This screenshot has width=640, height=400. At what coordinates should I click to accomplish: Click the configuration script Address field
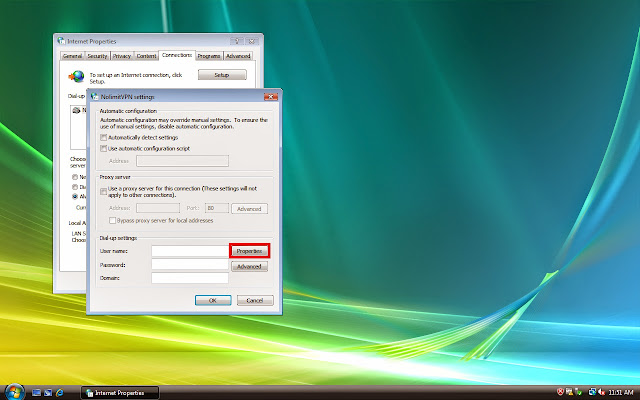[182, 161]
